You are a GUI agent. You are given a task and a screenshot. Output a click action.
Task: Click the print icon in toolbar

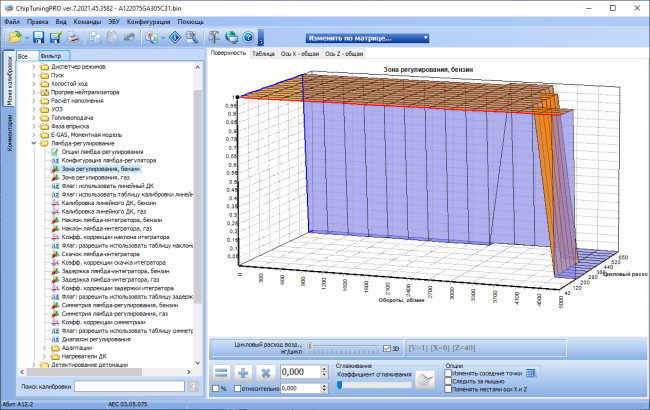coord(73,37)
